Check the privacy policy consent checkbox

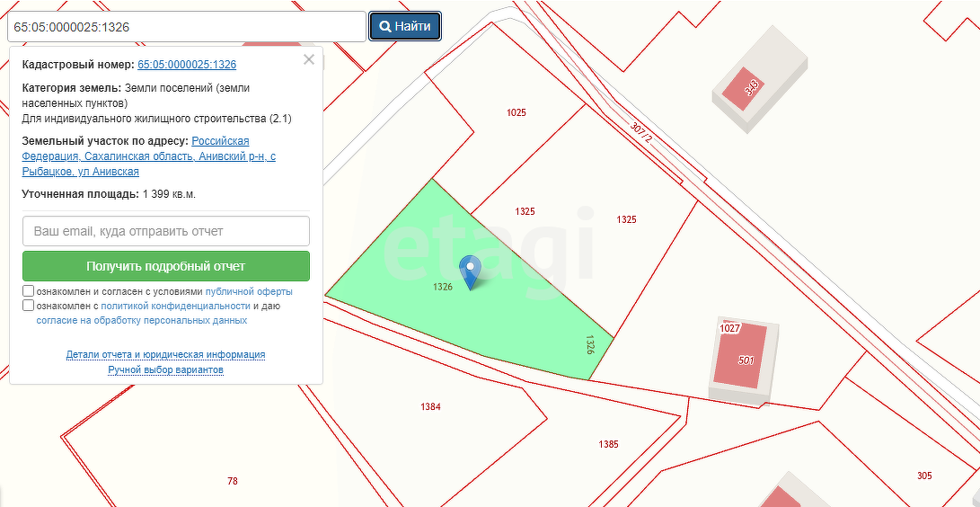pyautogui.click(x=29, y=306)
